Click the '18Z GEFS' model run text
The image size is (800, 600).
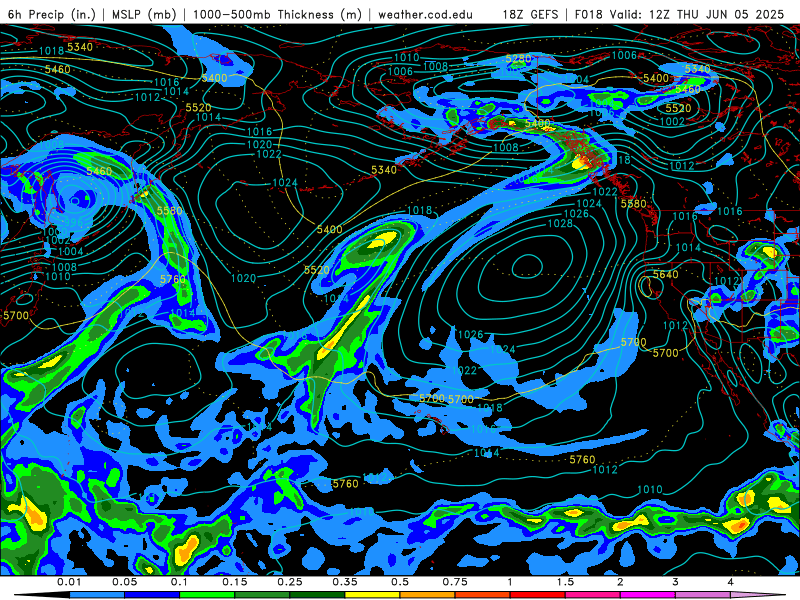coord(531,14)
